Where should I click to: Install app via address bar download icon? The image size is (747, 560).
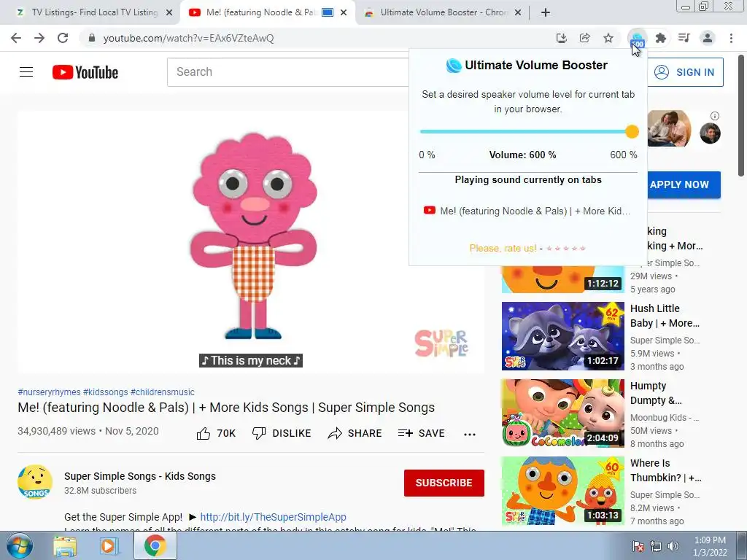point(562,38)
